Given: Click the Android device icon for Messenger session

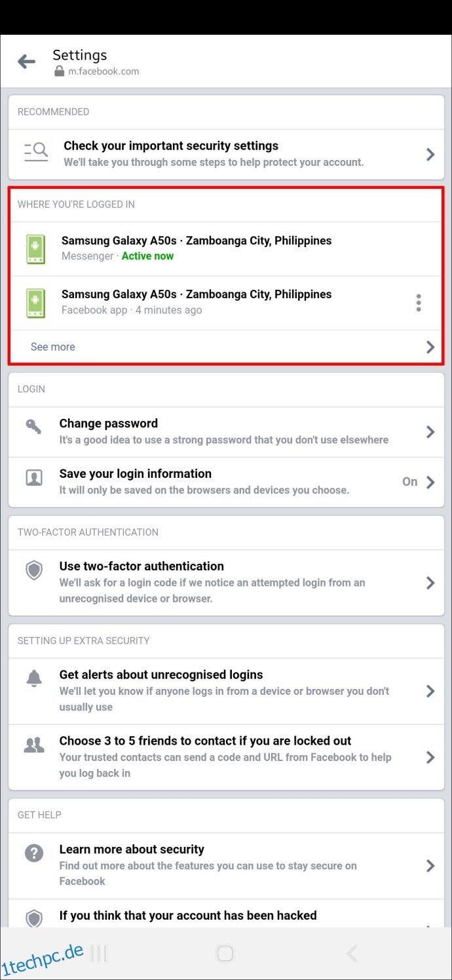Looking at the screenshot, I should pyautogui.click(x=35, y=248).
